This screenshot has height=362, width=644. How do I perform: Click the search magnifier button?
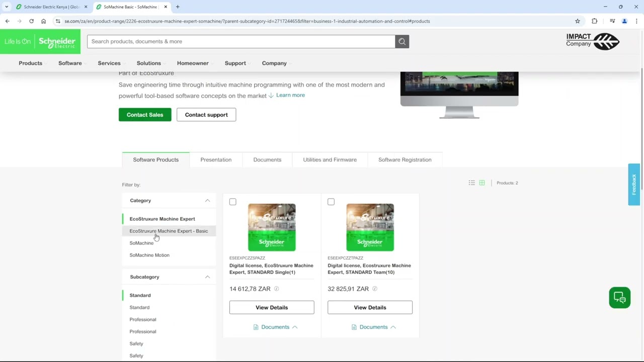click(x=402, y=41)
